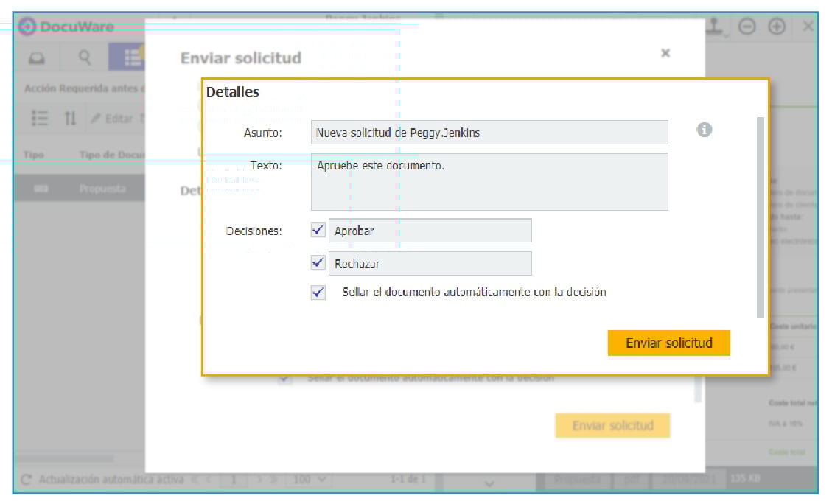Screen dimensions: 832x504
Task: Toggle automatic stamping with decision checkbox
Action: [318, 293]
